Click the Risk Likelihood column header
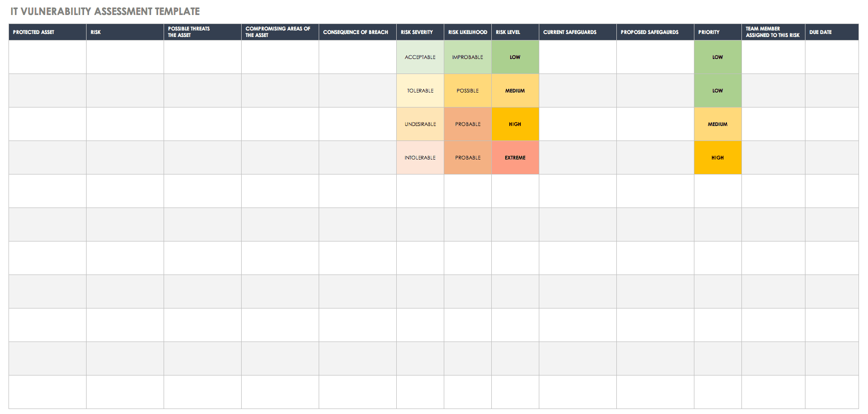Image resolution: width=868 pixels, height=414 pixels. (467, 32)
